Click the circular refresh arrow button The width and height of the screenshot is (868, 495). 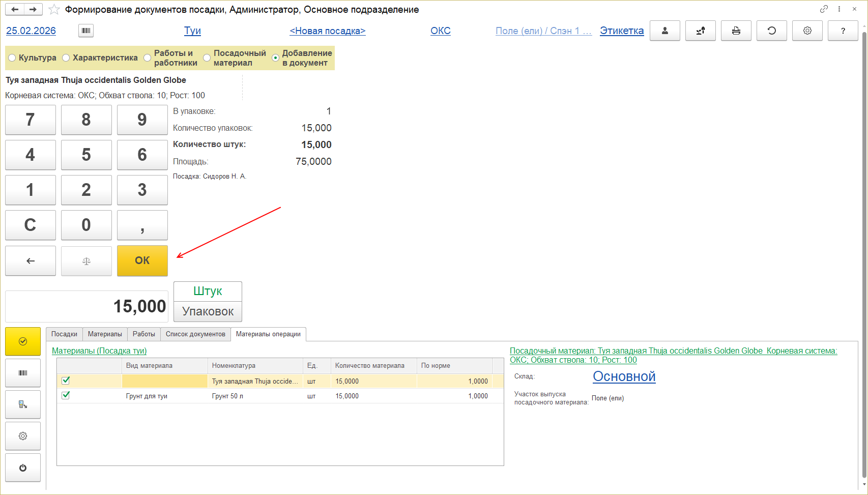click(x=771, y=31)
